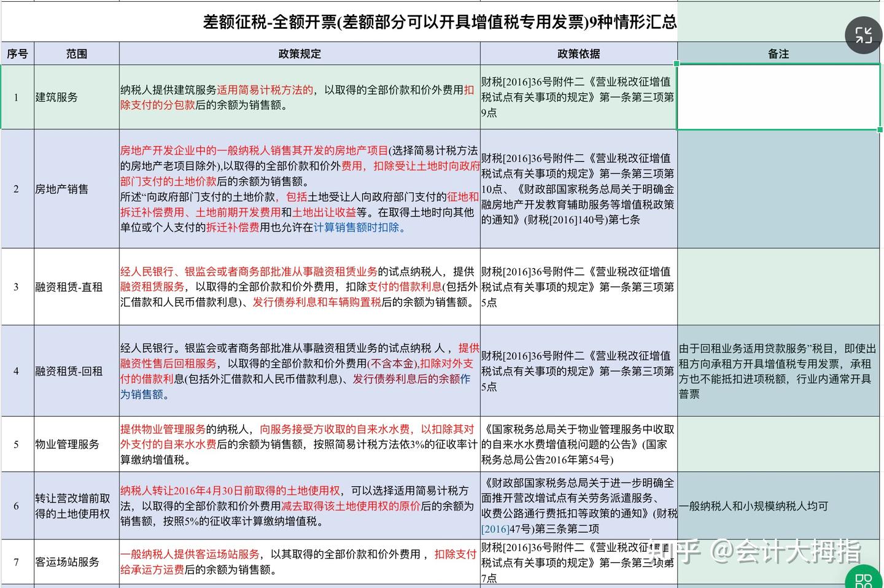
Task: Select the 融资租赁-回租 cell
Action: click(77, 371)
